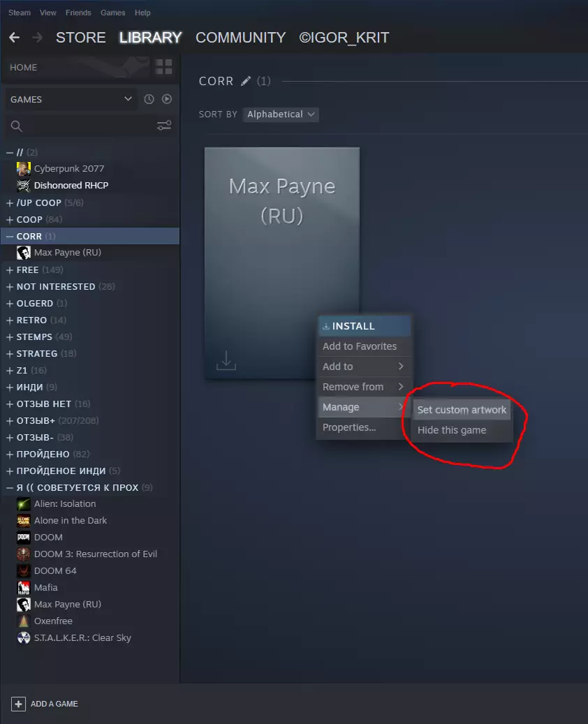The height and width of the screenshot is (724, 588).
Task: Collapse the // collection
Action: click(x=10, y=152)
